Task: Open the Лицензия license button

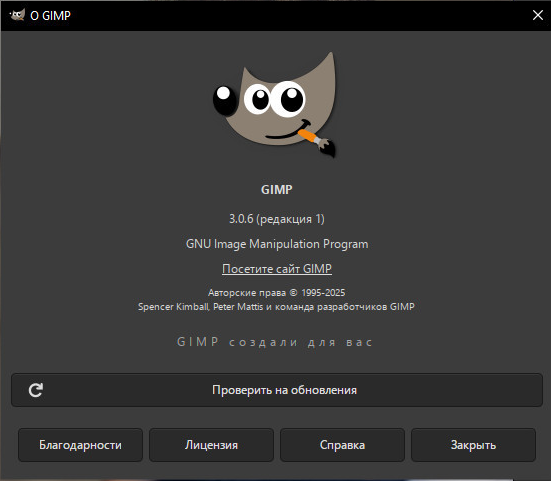Action: tap(212, 445)
